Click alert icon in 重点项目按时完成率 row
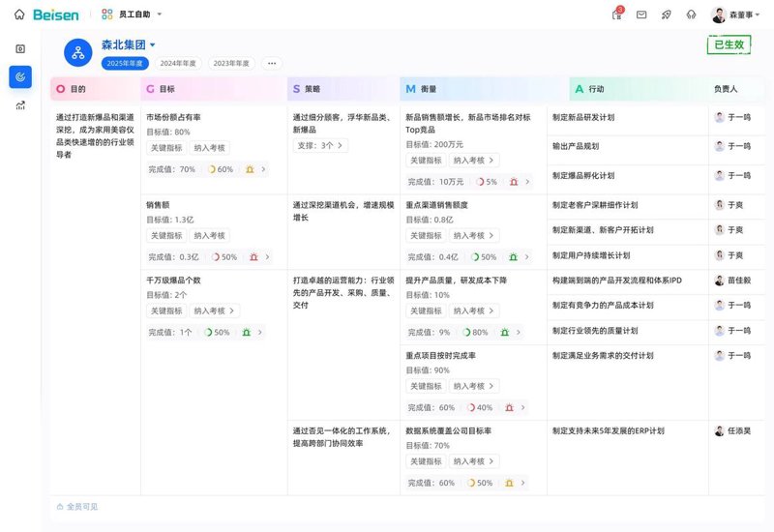This screenshot has width=774, height=532. click(510, 407)
